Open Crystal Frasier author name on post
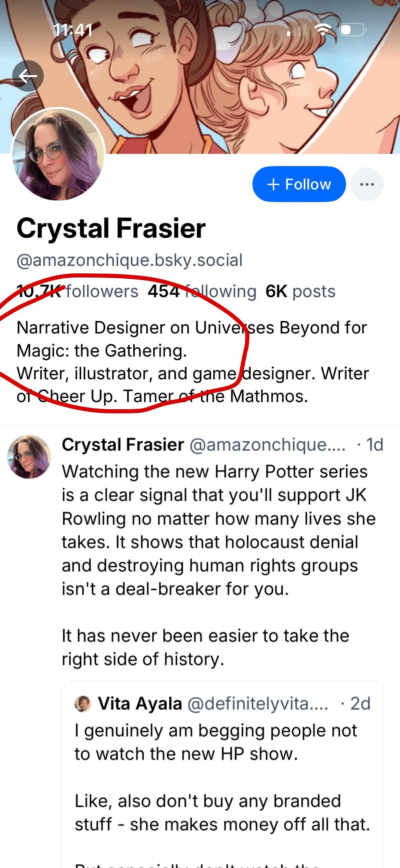 pyautogui.click(x=123, y=445)
